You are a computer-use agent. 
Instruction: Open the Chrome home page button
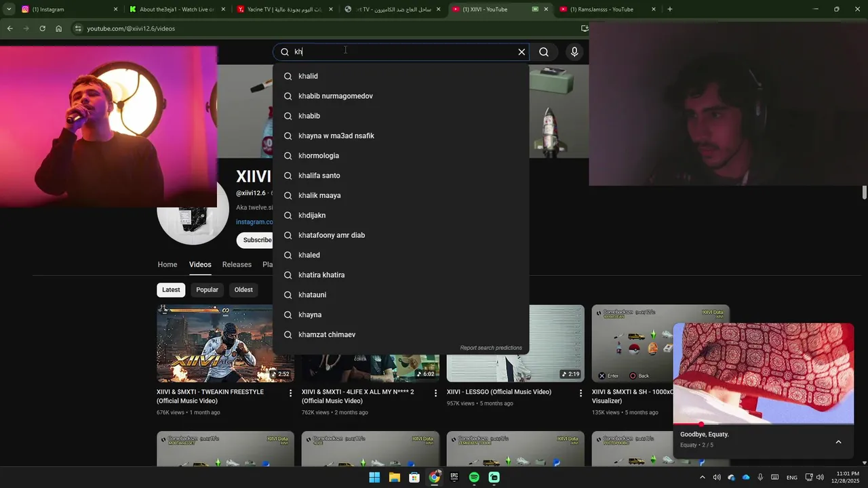[59, 28]
